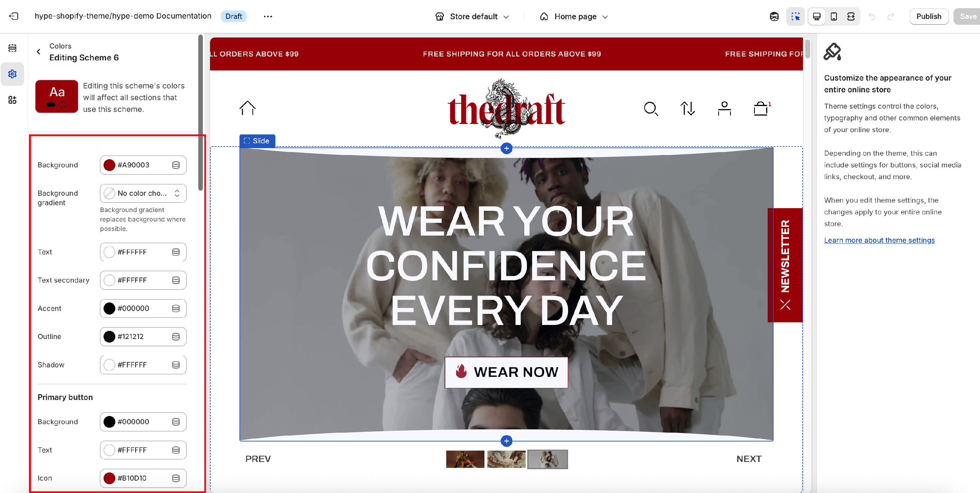The height and width of the screenshot is (493, 980).
Task: Click the exit editor icon at top left
Action: (x=14, y=16)
